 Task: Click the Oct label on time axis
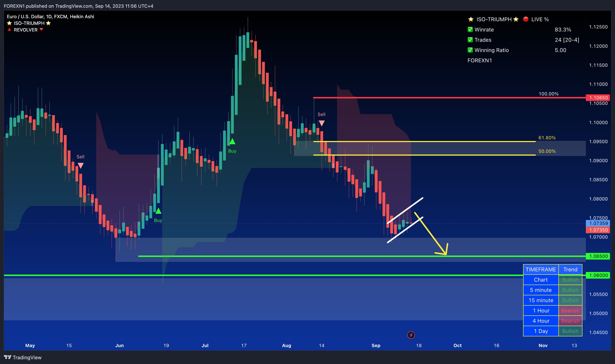pyautogui.click(x=457, y=345)
